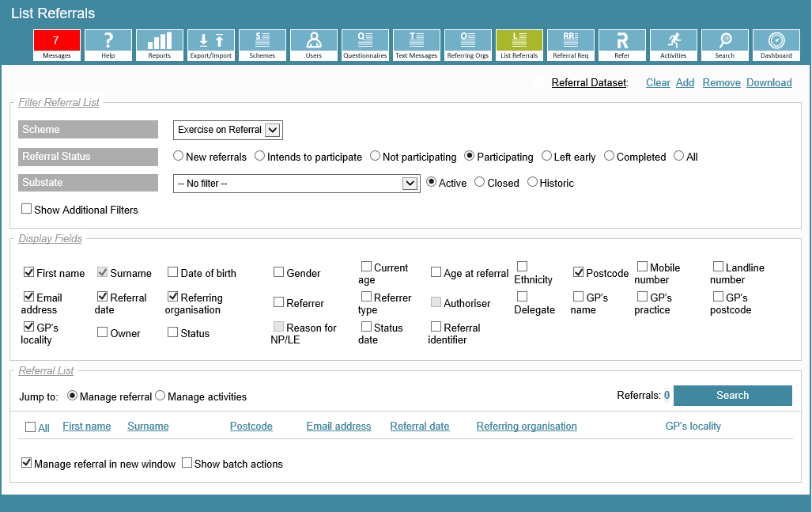Screen dimensions: 812x512
Task: Select the Historic substate option
Action: (x=532, y=182)
